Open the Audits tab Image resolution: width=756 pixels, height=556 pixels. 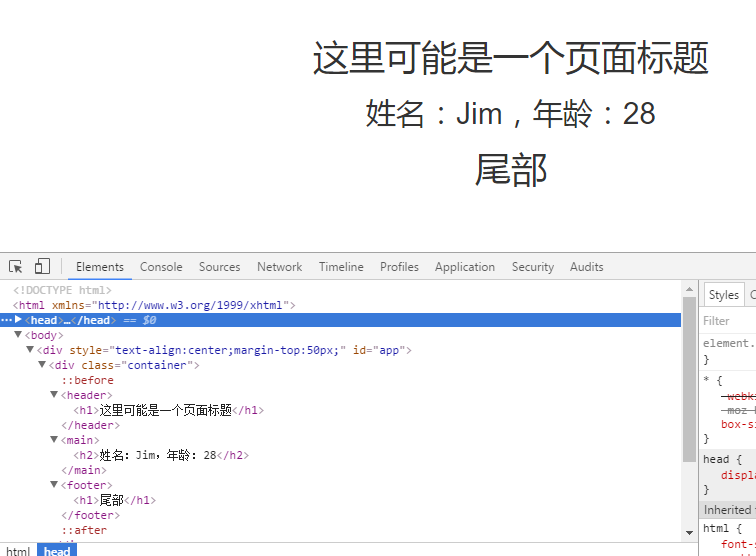(x=586, y=267)
